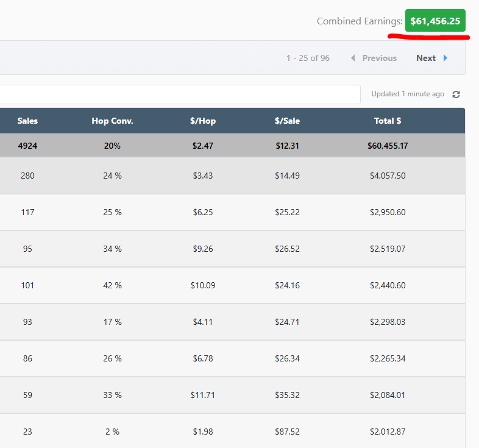Click the Sales cell showing 59
Image resolution: width=479 pixels, height=448 pixels.
tap(27, 395)
